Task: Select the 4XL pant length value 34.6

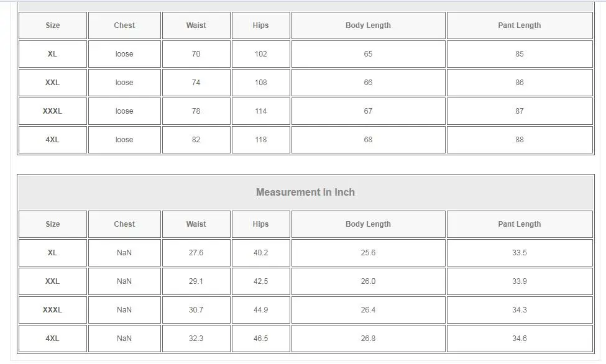Action: click(x=520, y=339)
